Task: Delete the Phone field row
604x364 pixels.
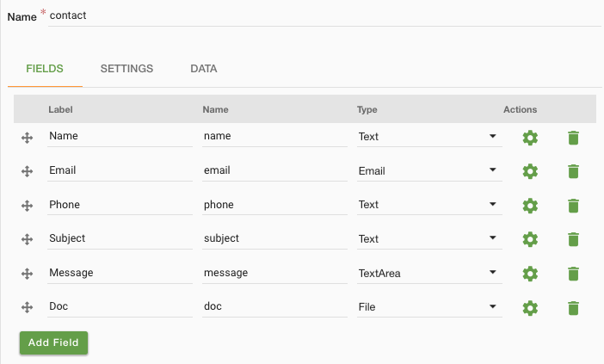Action: click(x=573, y=206)
